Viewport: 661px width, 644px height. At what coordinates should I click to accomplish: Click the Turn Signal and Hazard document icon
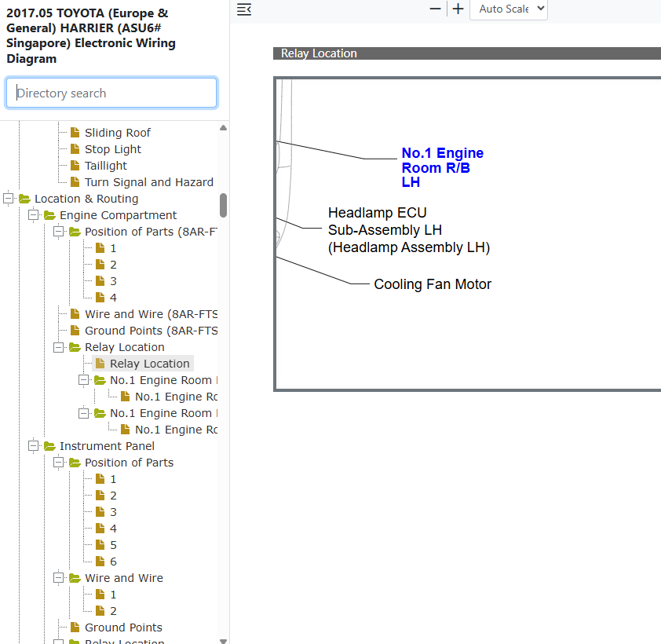pyautogui.click(x=75, y=181)
